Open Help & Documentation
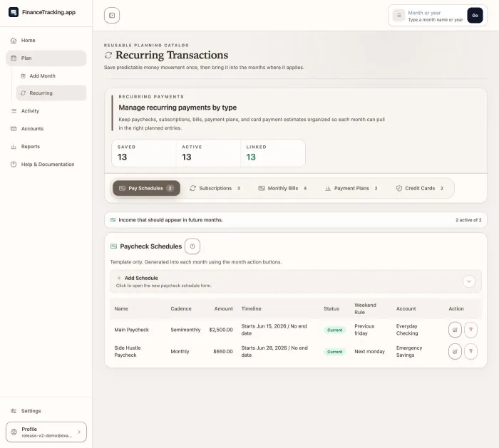 pyautogui.click(x=46, y=165)
